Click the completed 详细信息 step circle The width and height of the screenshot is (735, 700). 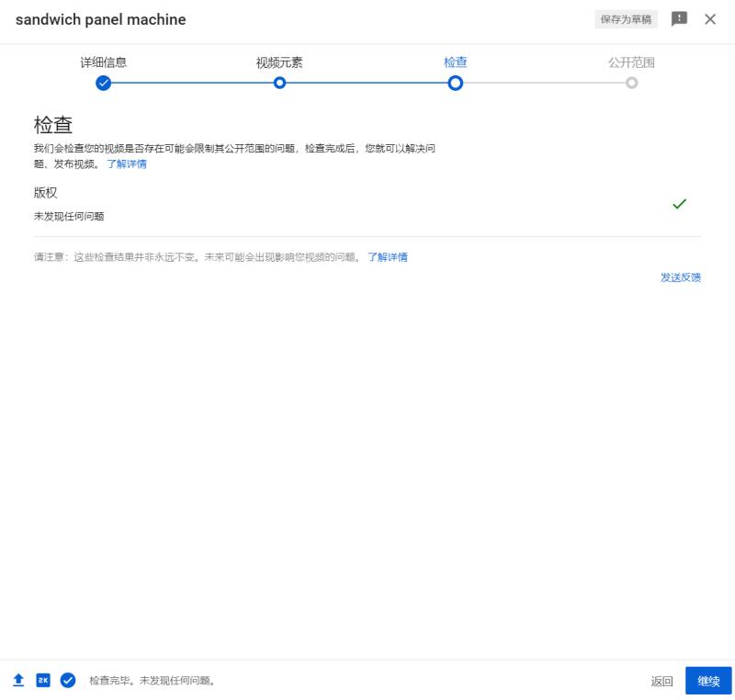point(103,84)
